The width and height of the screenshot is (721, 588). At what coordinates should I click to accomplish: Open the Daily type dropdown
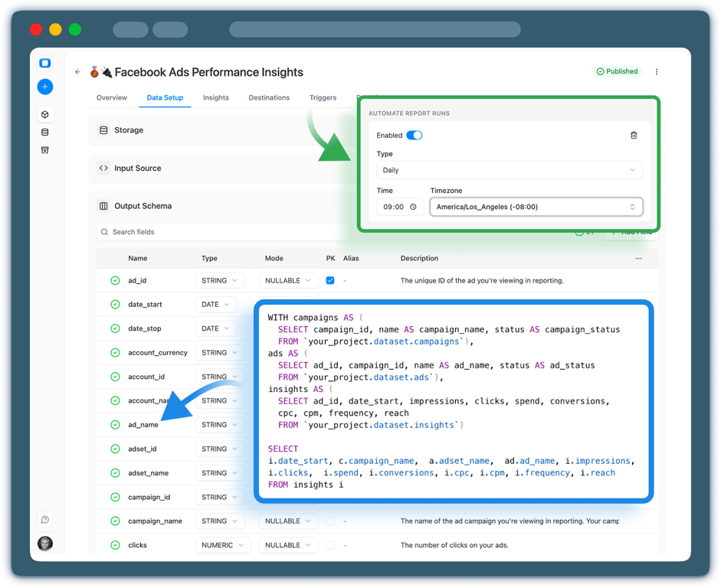point(509,170)
